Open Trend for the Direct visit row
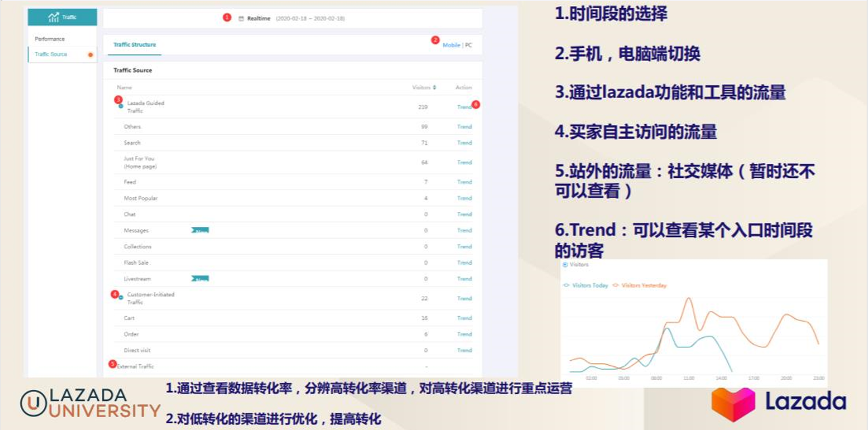 click(464, 350)
